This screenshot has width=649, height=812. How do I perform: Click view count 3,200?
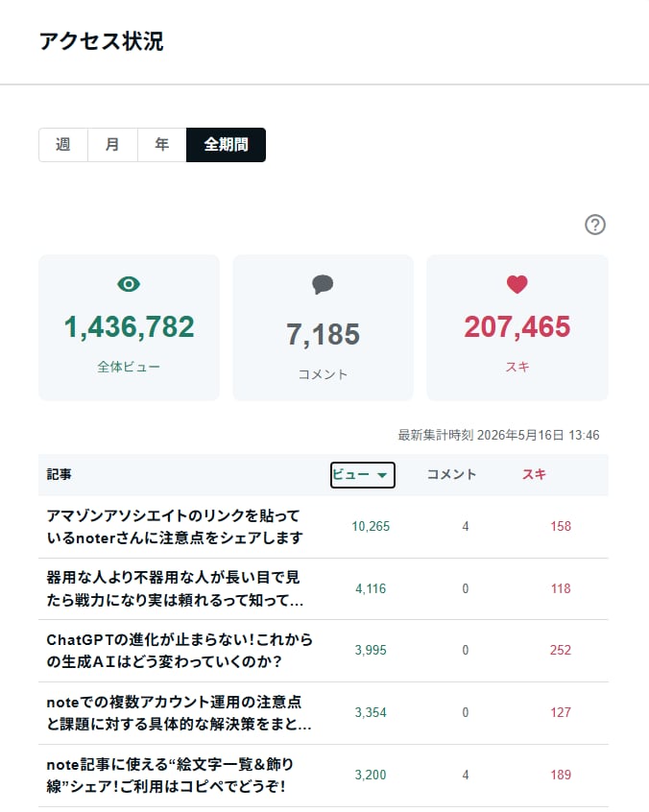tap(371, 776)
